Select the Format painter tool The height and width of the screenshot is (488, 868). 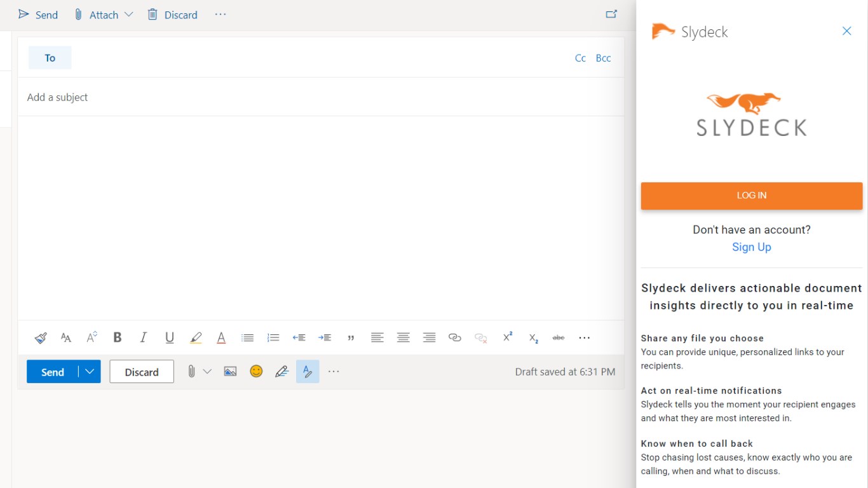point(41,338)
